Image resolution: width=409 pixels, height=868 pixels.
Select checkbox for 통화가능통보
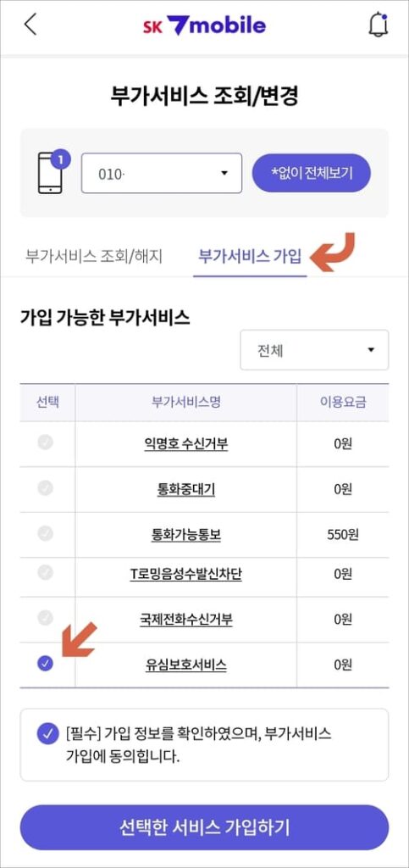click(x=46, y=533)
